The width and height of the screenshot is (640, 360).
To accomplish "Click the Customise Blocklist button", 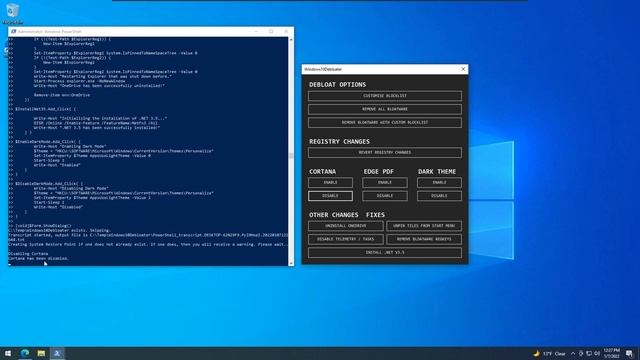I will click(x=385, y=96).
